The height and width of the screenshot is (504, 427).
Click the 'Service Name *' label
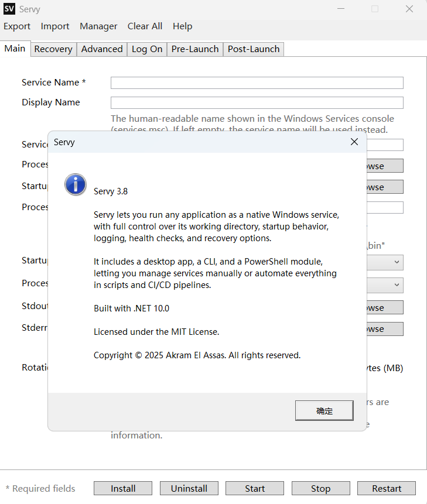pos(54,83)
